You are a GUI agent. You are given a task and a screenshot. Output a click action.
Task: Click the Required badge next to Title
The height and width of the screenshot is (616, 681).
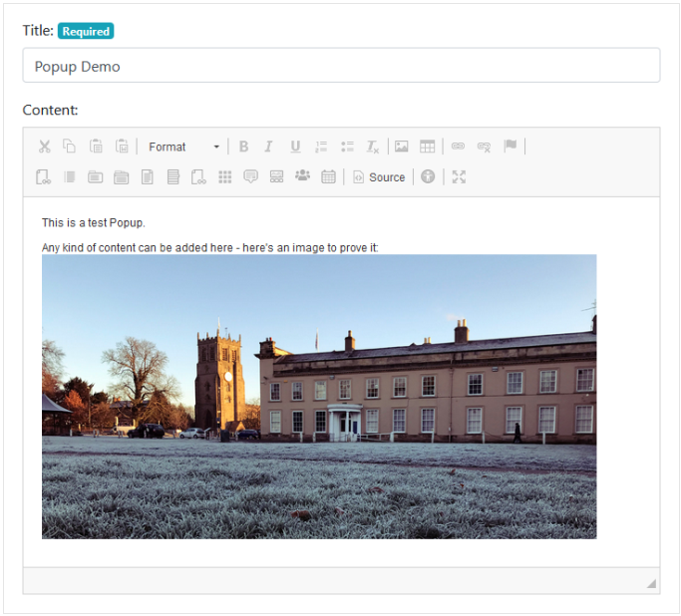86,31
